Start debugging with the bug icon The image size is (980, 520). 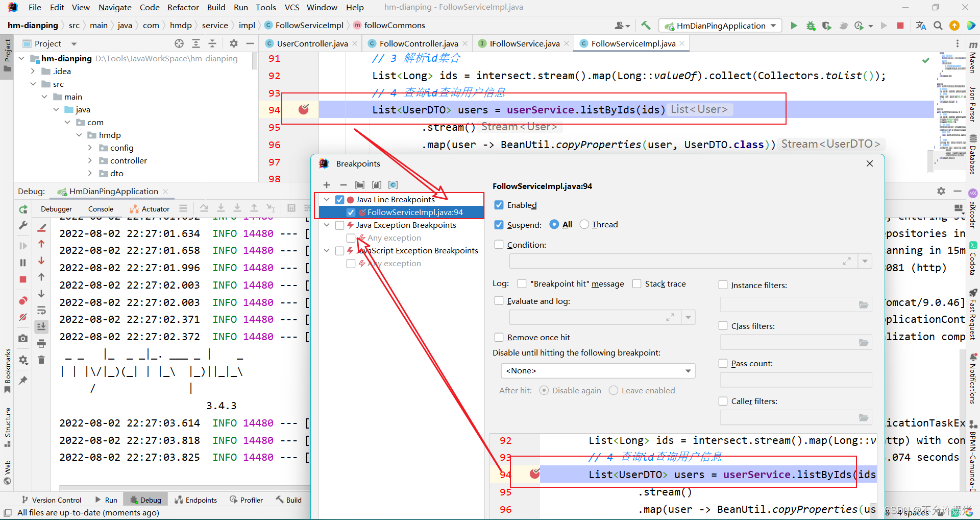811,26
